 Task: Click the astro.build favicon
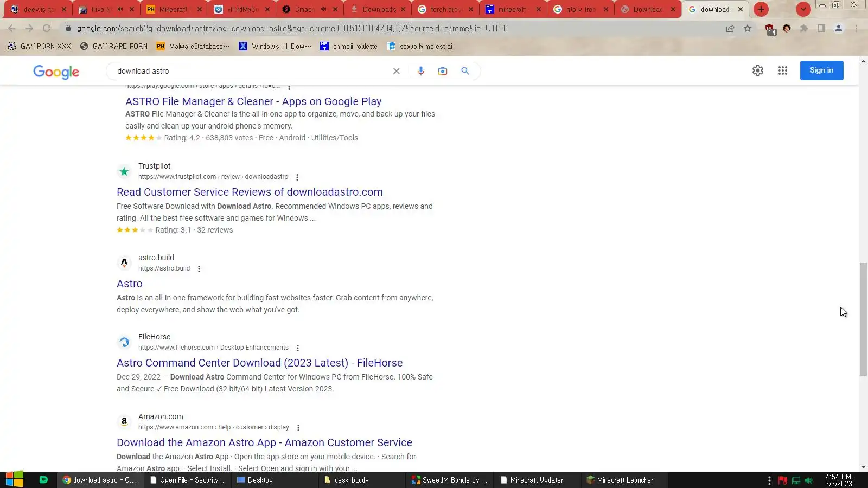click(124, 263)
